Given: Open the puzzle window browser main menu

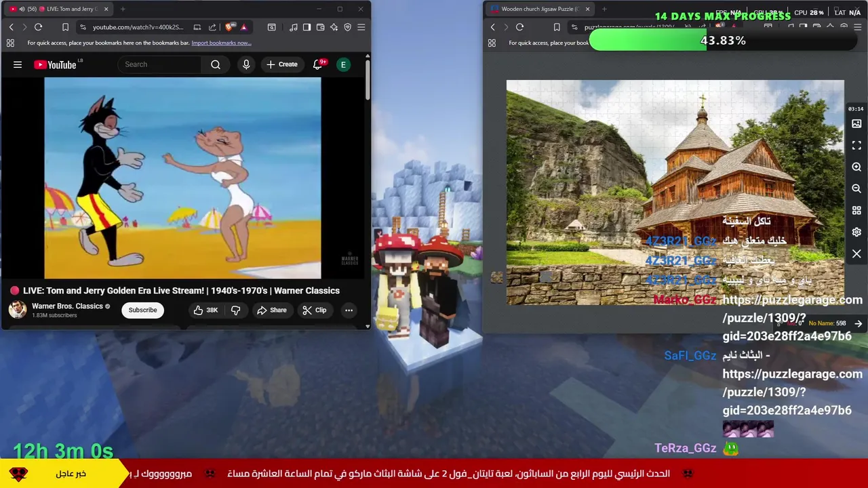Looking at the screenshot, I should click(x=857, y=27).
